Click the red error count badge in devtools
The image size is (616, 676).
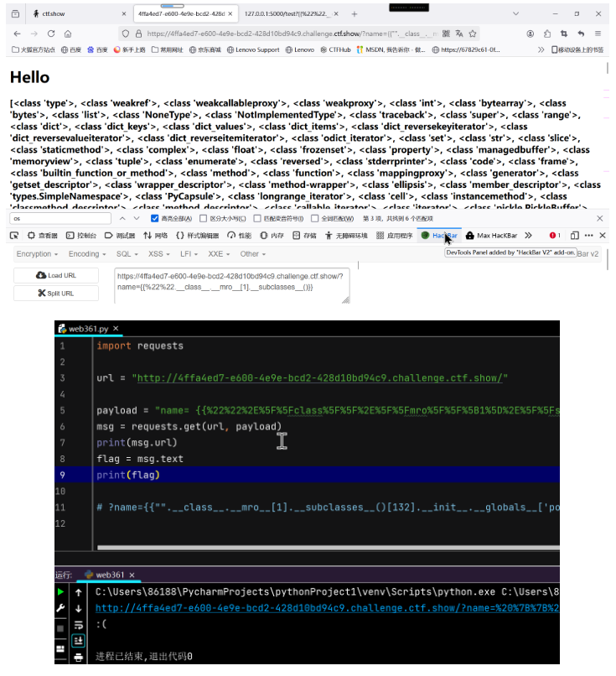tap(555, 236)
